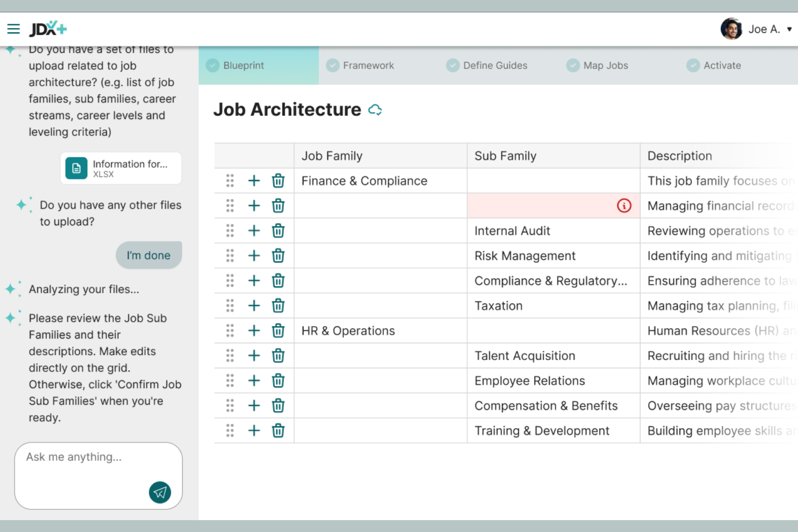Click drag handle of Internal Audit row

[x=230, y=231]
